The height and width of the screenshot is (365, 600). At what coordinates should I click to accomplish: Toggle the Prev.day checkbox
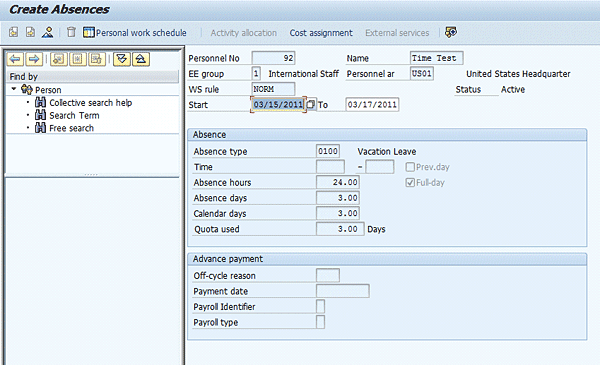point(410,167)
